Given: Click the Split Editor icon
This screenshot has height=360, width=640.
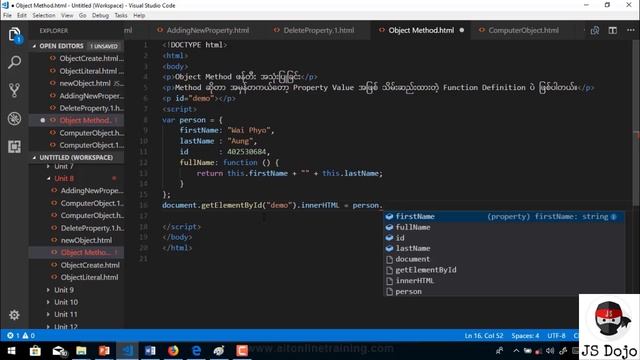Looking at the screenshot, I should [613, 30].
